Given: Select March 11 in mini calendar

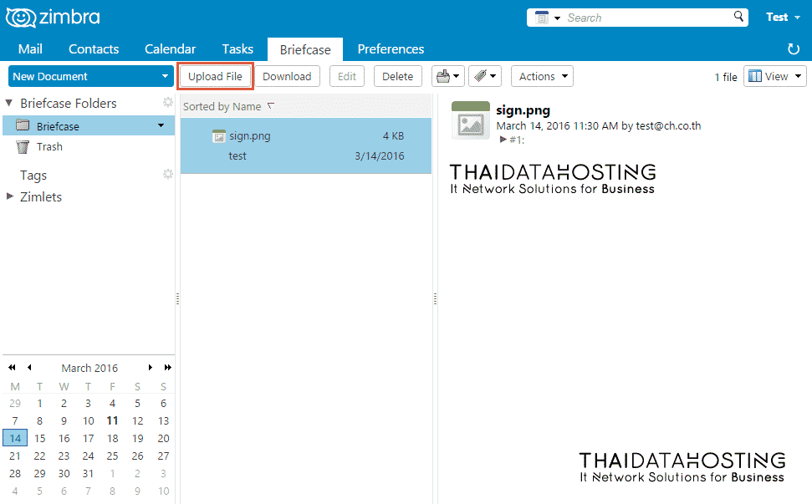Looking at the screenshot, I should coord(112,420).
